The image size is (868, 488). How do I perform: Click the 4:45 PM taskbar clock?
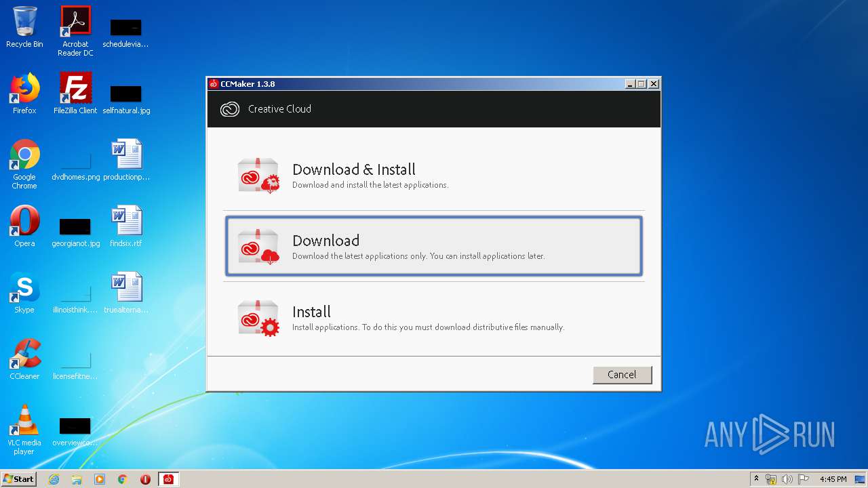point(833,479)
